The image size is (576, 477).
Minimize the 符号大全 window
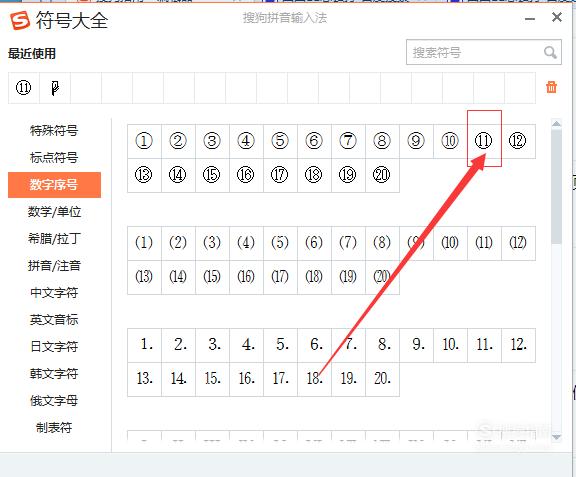(530, 18)
